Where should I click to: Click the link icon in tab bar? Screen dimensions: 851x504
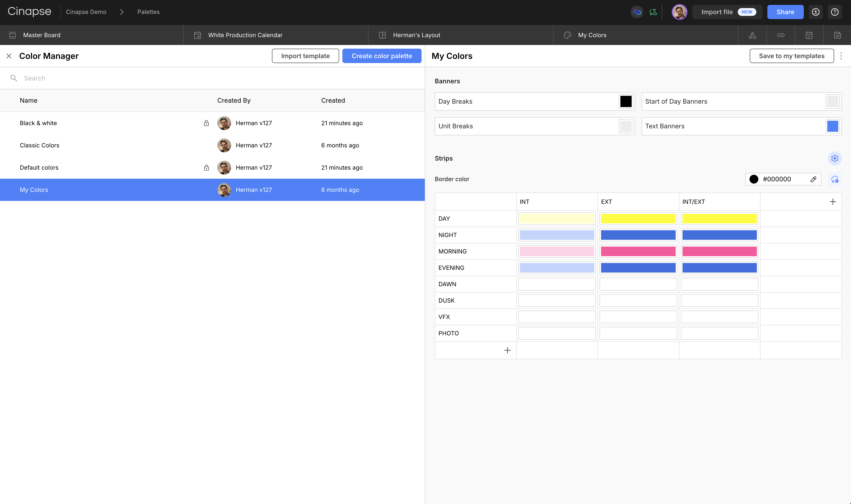(x=781, y=35)
